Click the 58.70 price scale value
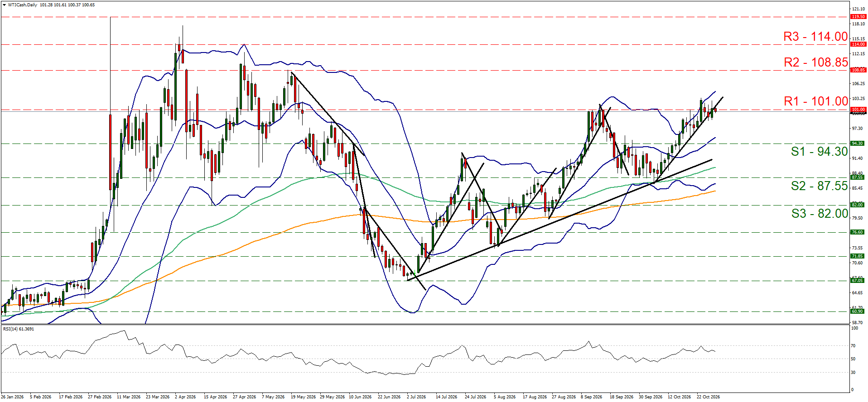This screenshot has width=868, height=402. coord(857,323)
